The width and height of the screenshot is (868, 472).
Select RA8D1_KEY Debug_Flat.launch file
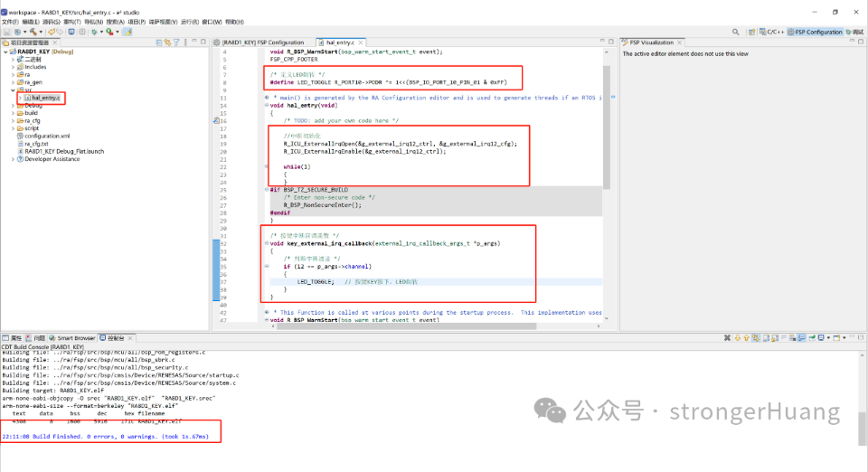click(x=61, y=152)
